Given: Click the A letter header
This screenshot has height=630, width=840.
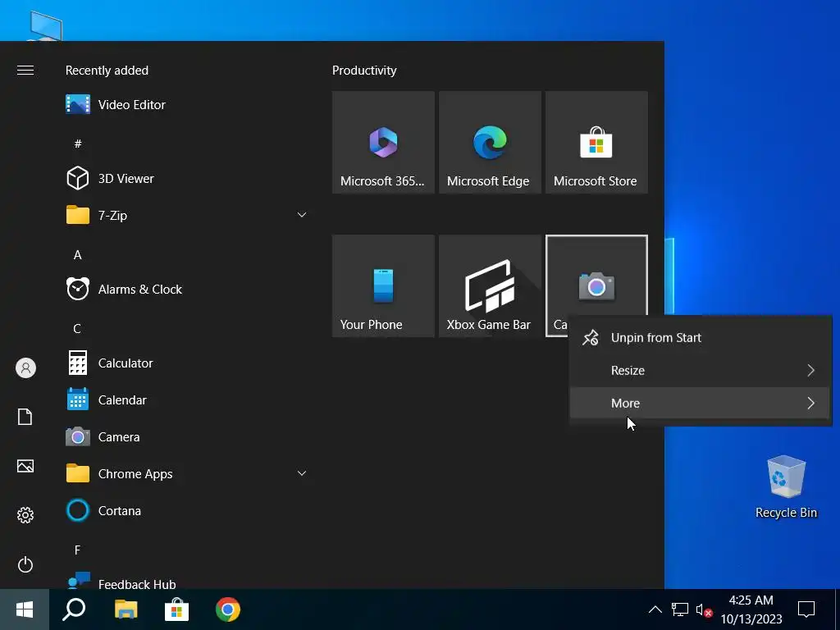Looking at the screenshot, I should [x=78, y=255].
